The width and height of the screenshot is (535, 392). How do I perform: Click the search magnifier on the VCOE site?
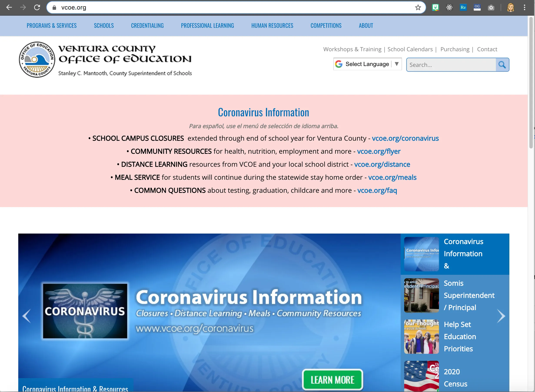pos(502,64)
